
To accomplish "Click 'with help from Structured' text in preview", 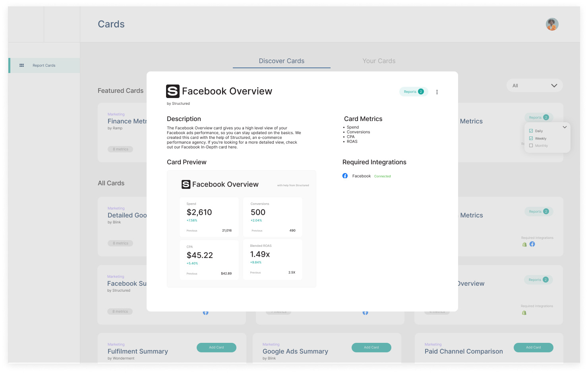I will [x=293, y=185].
